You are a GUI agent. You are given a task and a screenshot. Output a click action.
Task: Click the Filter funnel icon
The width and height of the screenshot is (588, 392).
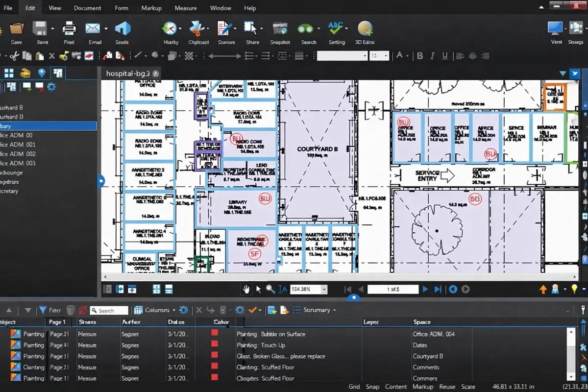43,310
